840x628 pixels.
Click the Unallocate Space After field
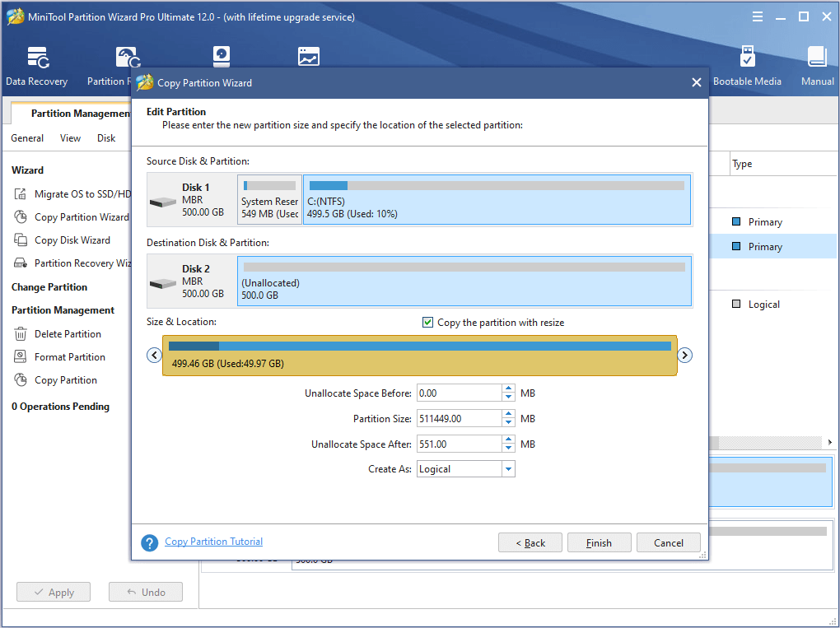(x=459, y=444)
